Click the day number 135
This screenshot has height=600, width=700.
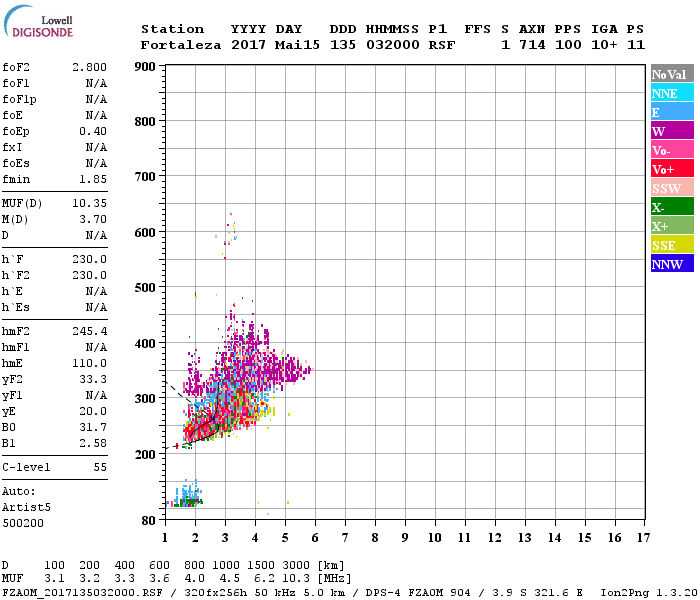tap(343, 45)
